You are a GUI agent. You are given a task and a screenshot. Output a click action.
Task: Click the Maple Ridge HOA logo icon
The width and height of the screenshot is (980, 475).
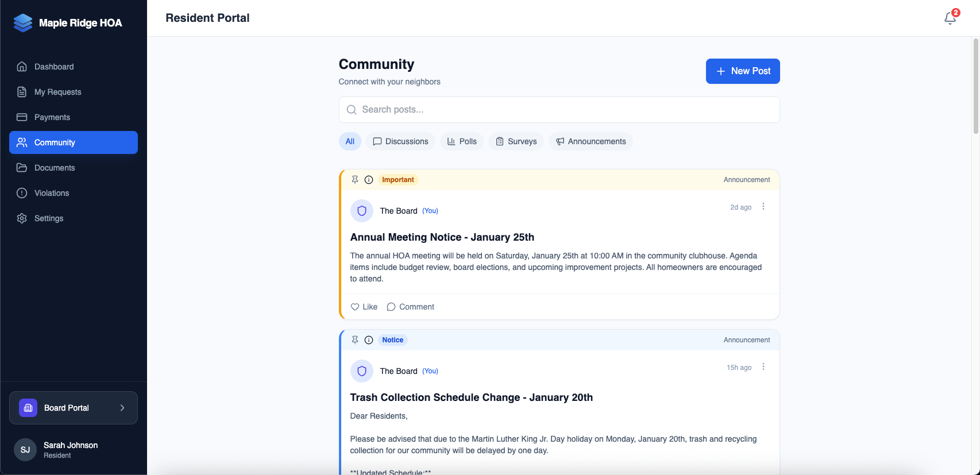(x=23, y=23)
